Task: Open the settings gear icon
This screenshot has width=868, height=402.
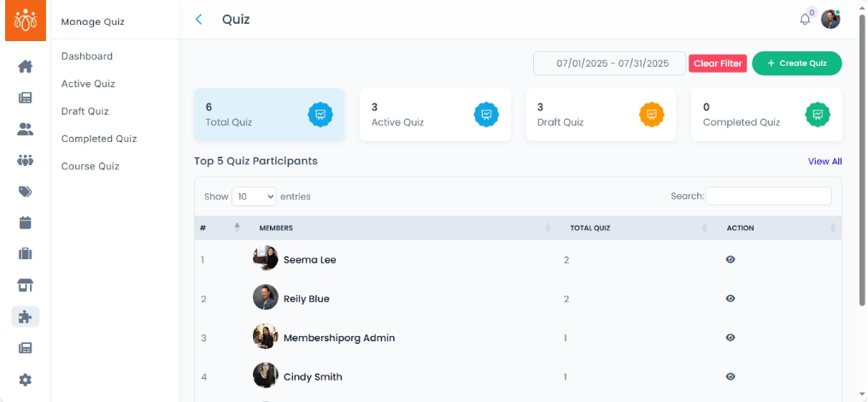Action: 26,380
